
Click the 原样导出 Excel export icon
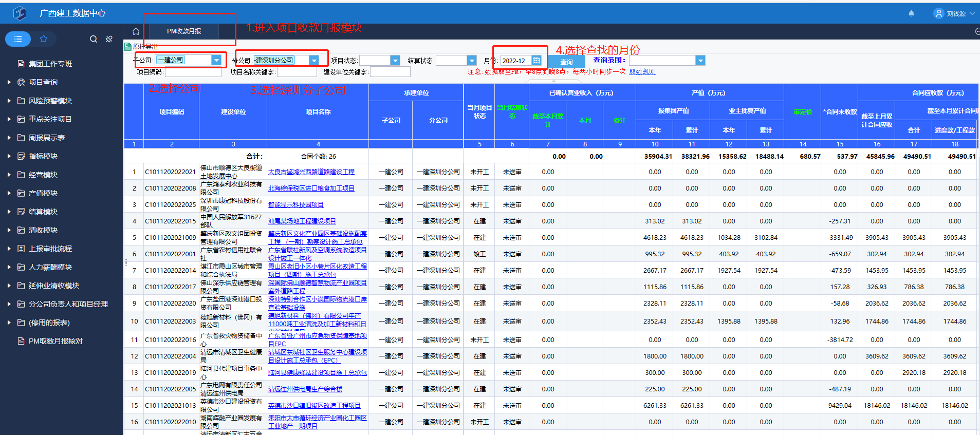127,47
